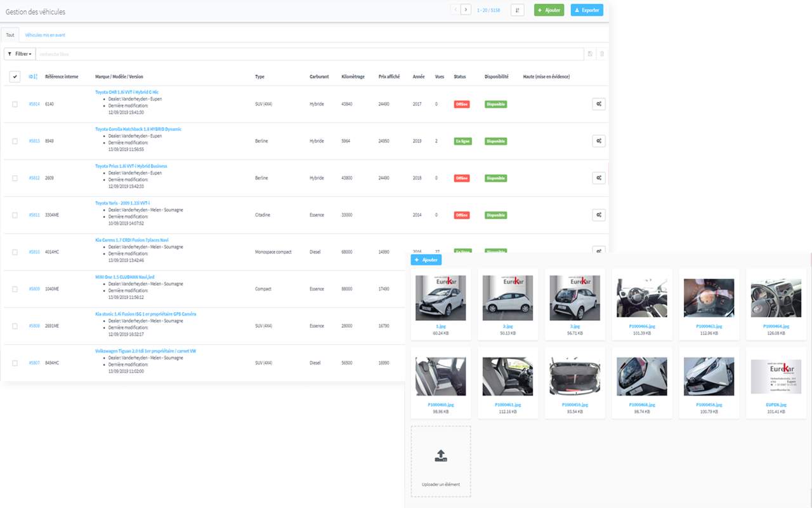Open actions gear for Toyota CHR row

(x=598, y=104)
